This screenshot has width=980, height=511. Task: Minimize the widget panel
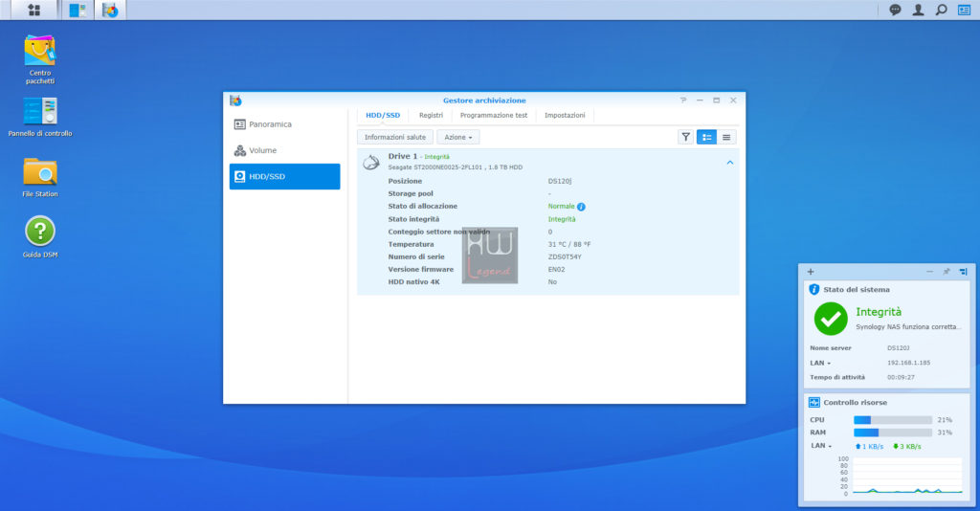929,272
